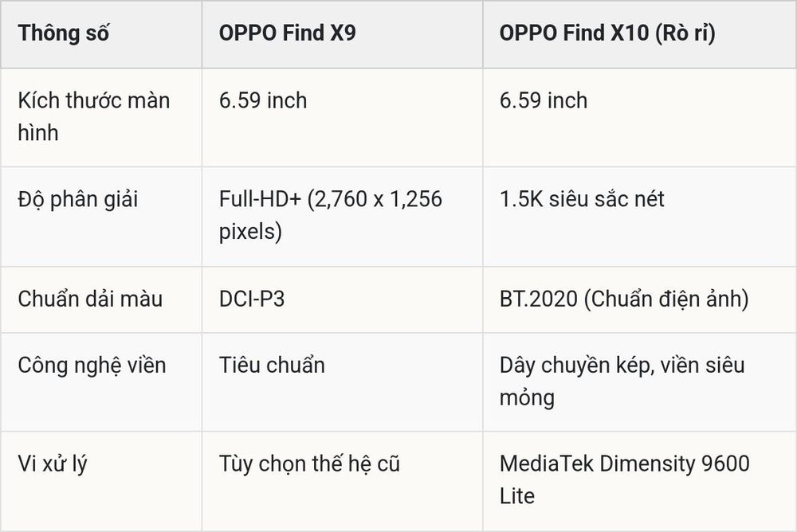Click the 'Dây chuyền kép, viền siêu mỏng' cell

(622, 381)
